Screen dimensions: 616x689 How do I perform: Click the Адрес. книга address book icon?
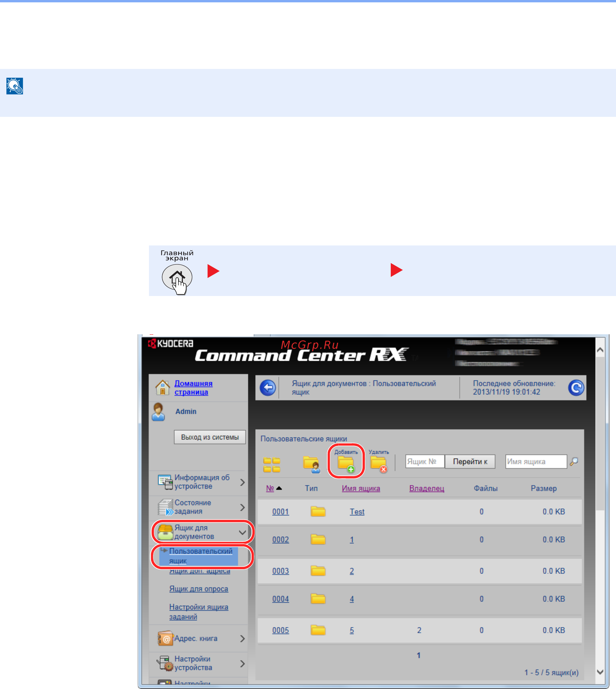click(166, 638)
